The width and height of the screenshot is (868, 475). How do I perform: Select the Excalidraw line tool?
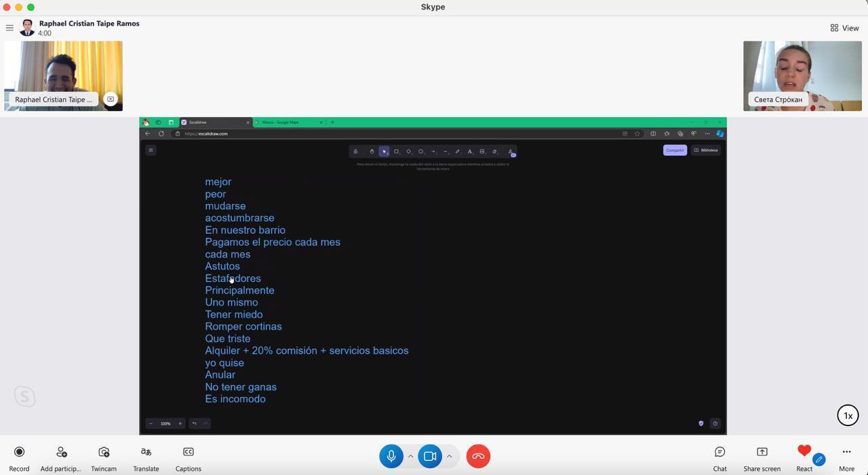point(446,151)
